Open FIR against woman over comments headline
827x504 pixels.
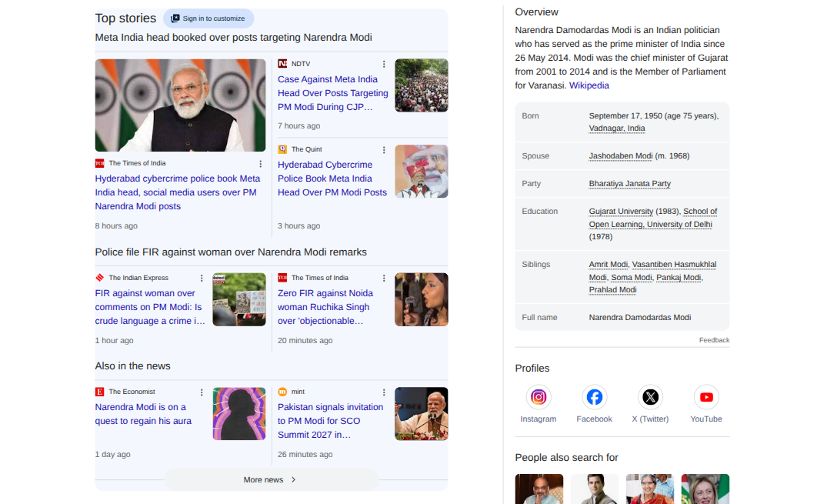pyautogui.click(x=150, y=306)
